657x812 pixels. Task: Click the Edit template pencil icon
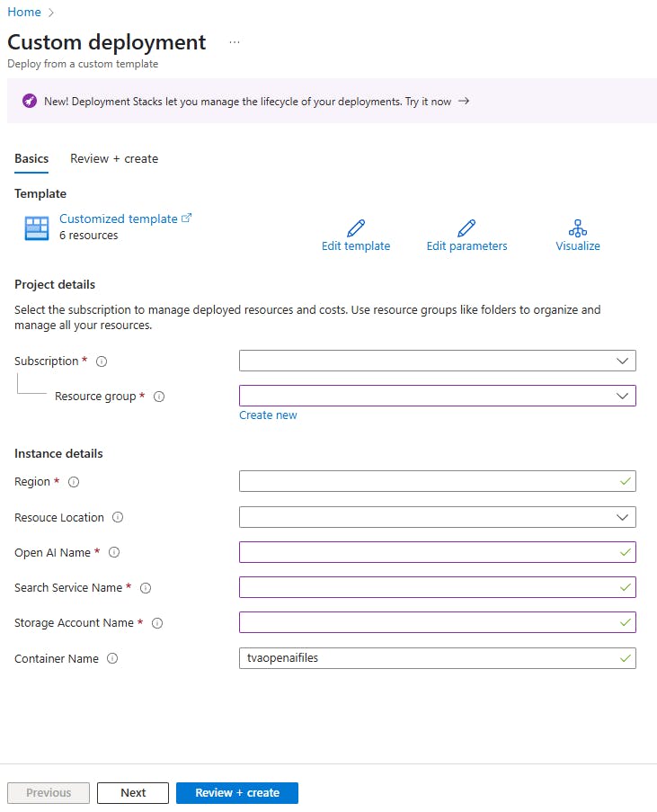pyautogui.click(x=356, y=228)
